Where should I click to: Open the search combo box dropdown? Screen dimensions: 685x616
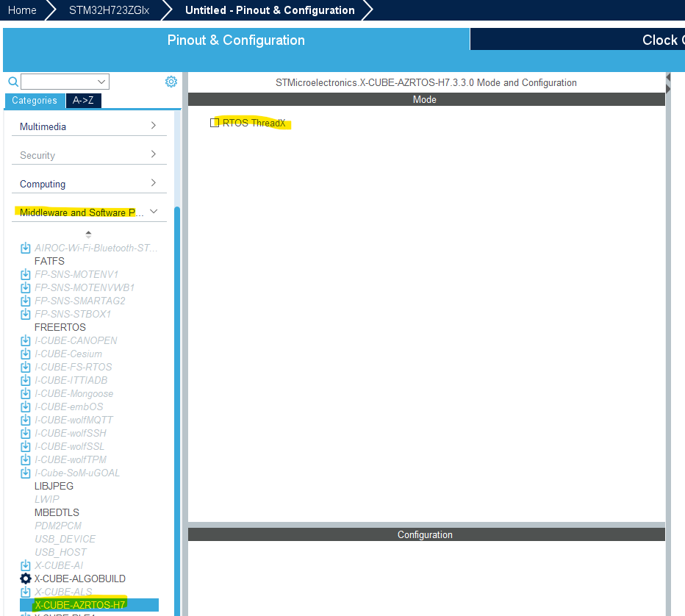[101, 82]
